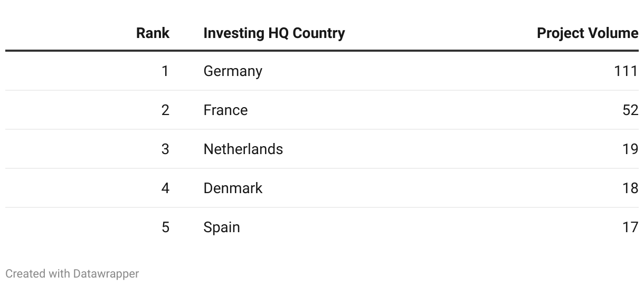Click the Netherlands country cell

click(x=243, y=149)
